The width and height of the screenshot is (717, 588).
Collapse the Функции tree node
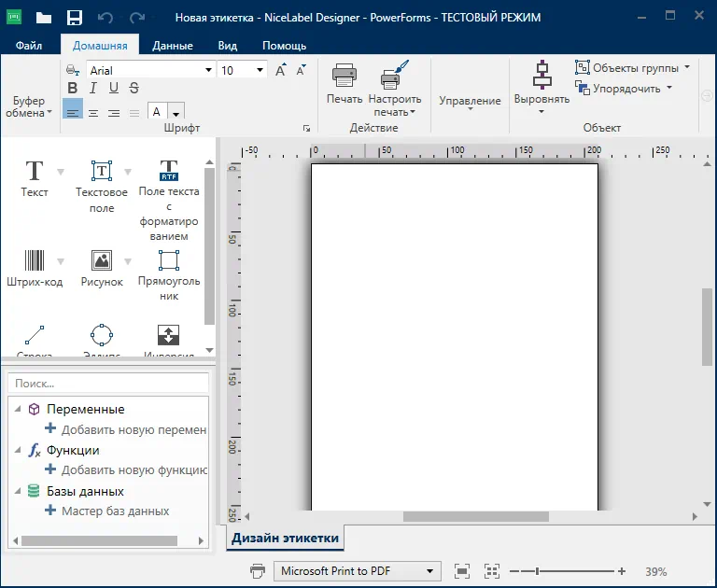pyautogui.click(x=18, y=450)
